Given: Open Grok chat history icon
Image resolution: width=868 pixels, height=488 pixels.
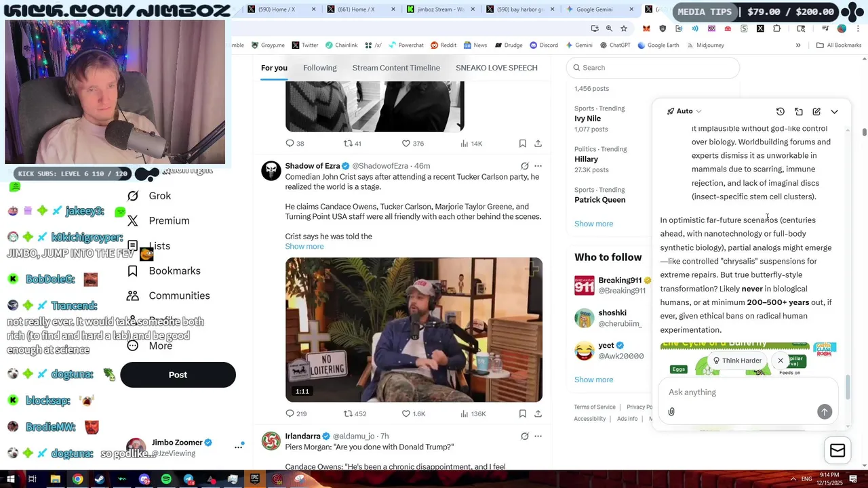Looking at the screenshot, I should tap(781, 112).
